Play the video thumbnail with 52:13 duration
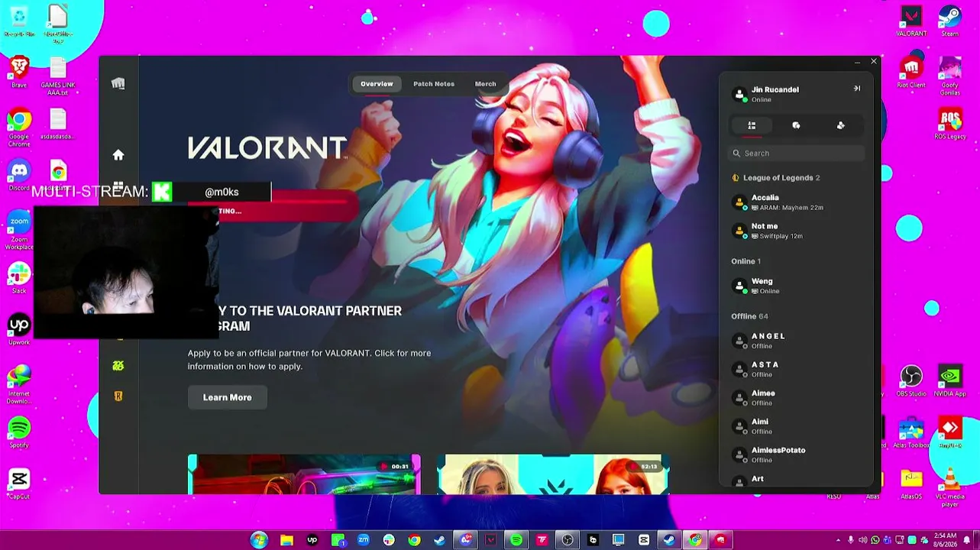980x550 pixels. (x=553, y=474)
